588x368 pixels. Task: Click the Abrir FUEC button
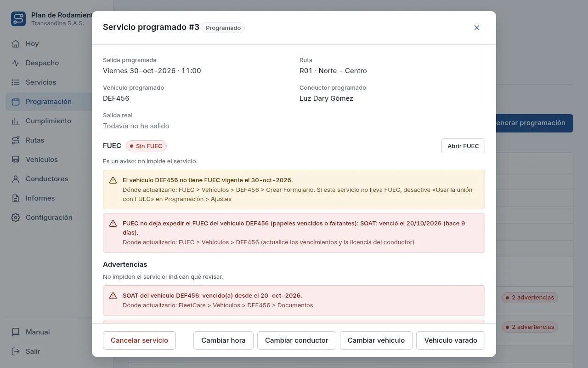pyautogui.click(x=463, y=146)
